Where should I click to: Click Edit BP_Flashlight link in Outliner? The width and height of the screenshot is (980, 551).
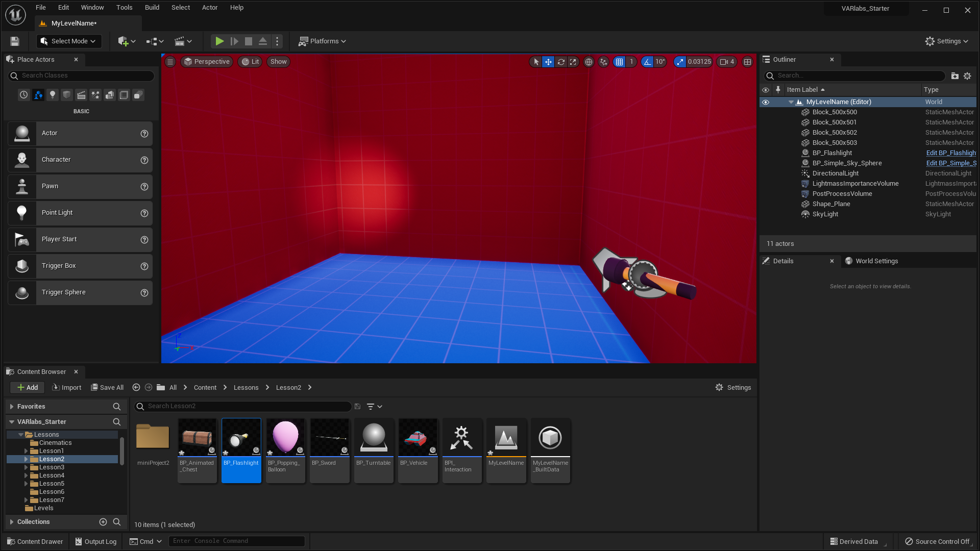(x=950, y=153)
